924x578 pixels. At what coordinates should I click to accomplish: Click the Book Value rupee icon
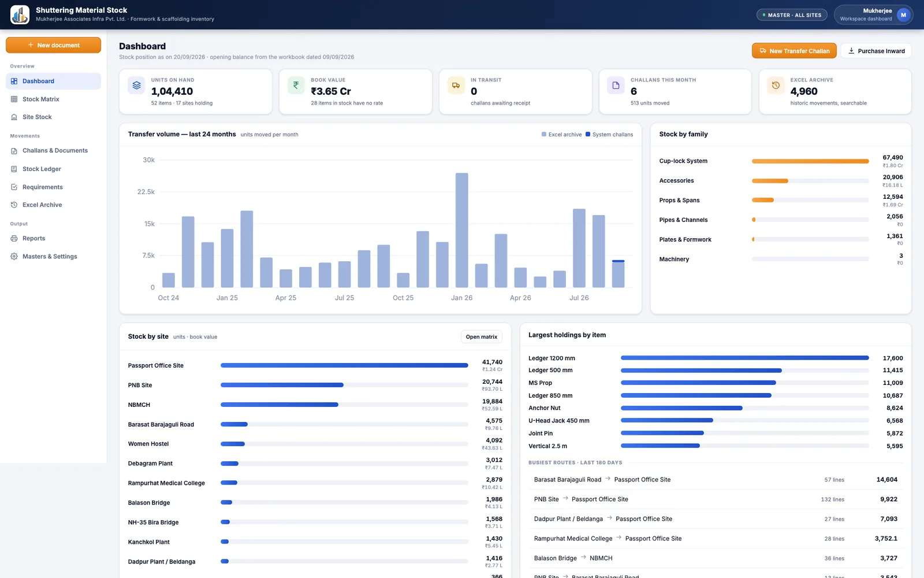296,86
